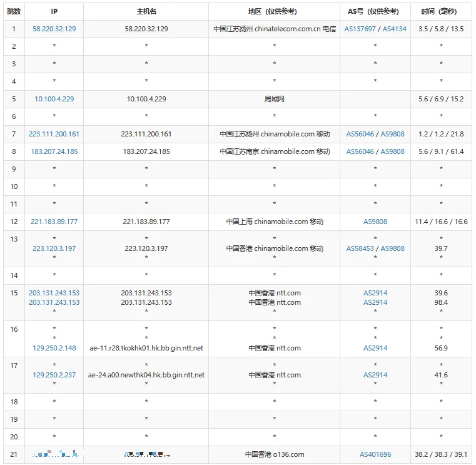The height and width of the screenshot is (465, 476).
Task: Click AS401696 link in hop 21
Action: click(x=375, y=454)
